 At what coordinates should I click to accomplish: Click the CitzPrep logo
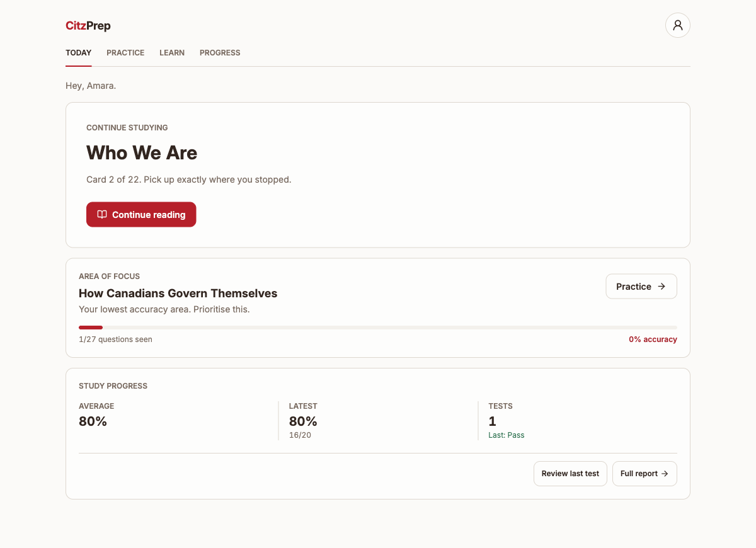point(88,26)
